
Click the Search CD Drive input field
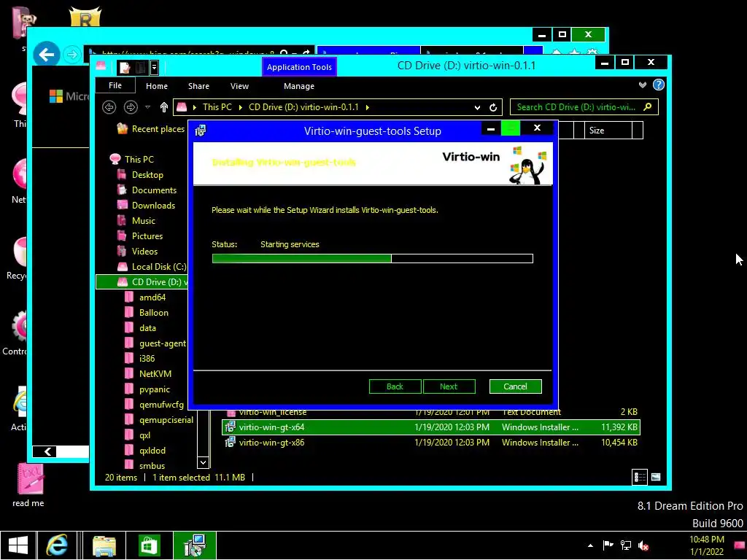[576, 107]
